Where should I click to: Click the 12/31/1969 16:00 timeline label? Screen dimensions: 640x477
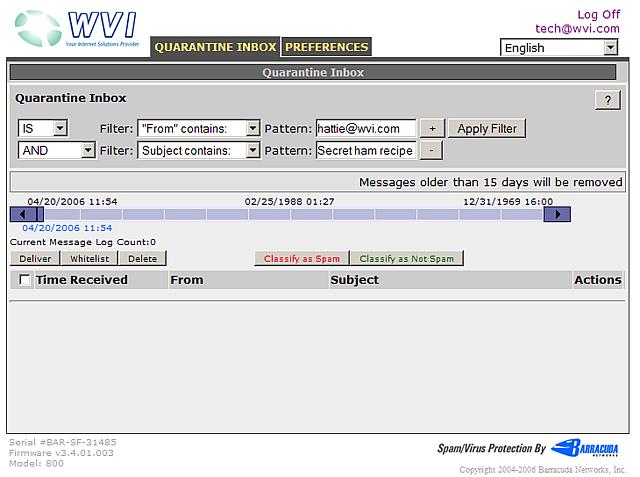click(x=508, y=202)
